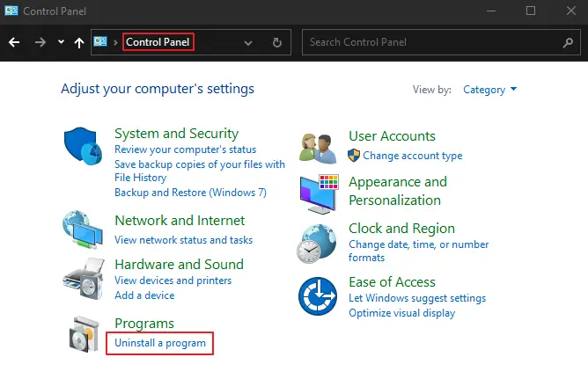Refresh the Control Panel view
588x379 pixels.
[x=277, y=42]
